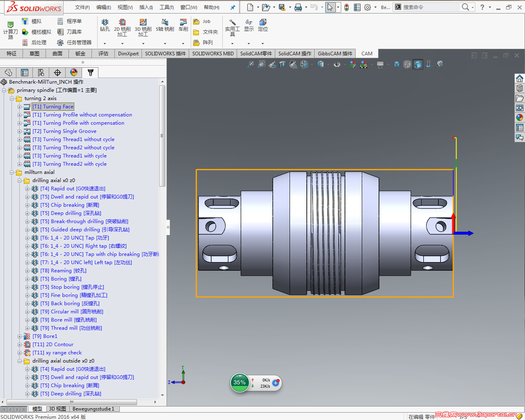Switch to the 草图 sketch tab
525x420 pixels.
tap(34, 54)
